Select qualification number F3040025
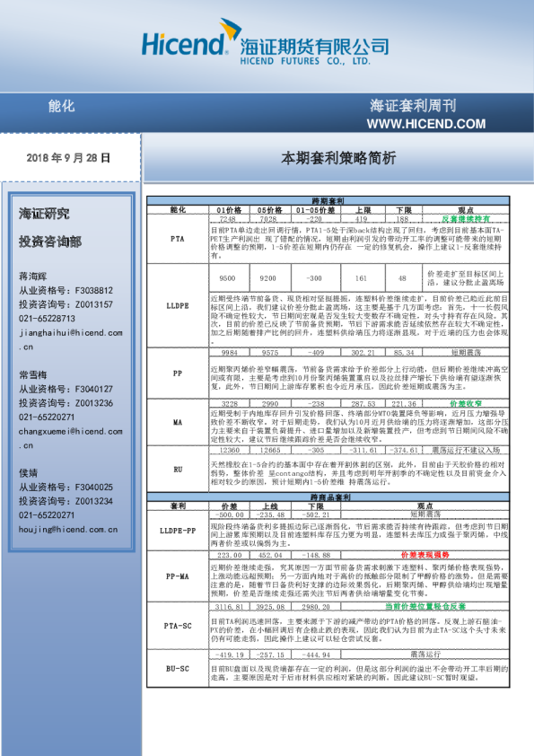 pyautogui.click(x=94, y=487)
